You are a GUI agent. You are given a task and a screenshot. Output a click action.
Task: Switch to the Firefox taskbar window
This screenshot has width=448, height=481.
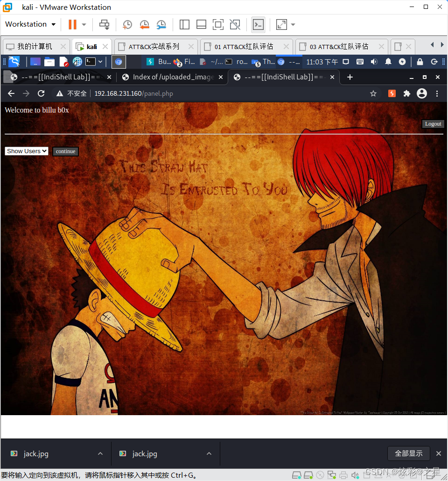(x=184, y=62)
